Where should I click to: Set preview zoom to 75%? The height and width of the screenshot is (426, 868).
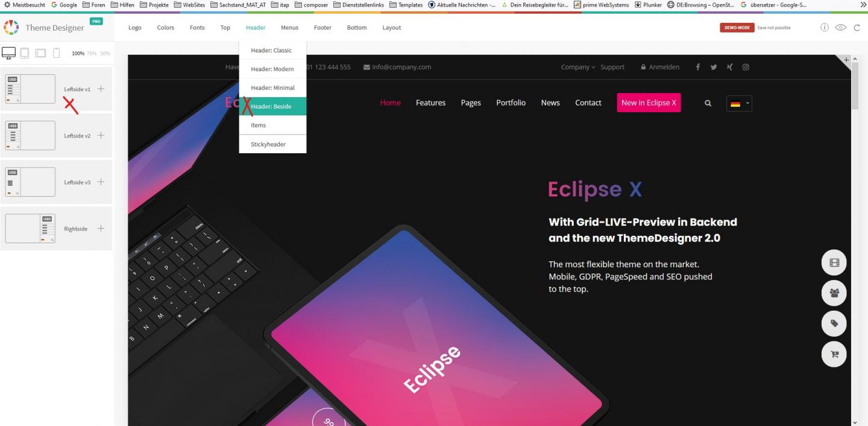tap(92, 54)
